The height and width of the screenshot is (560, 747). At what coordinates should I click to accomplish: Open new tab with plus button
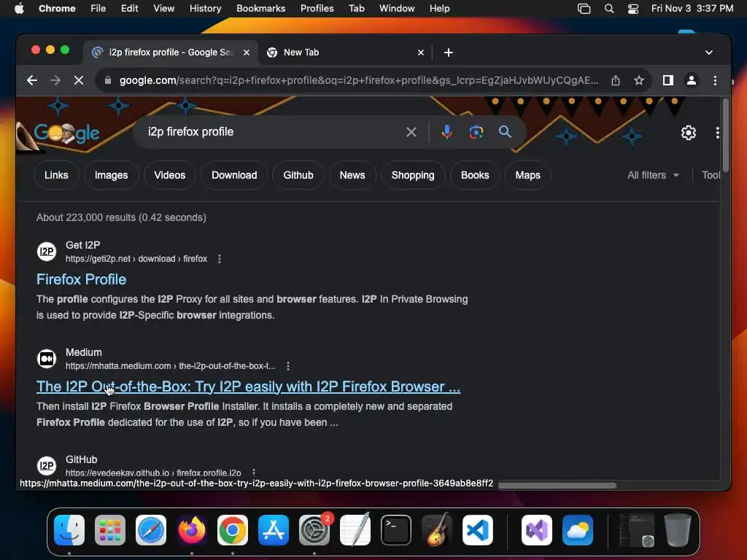[x=449, y=52]
